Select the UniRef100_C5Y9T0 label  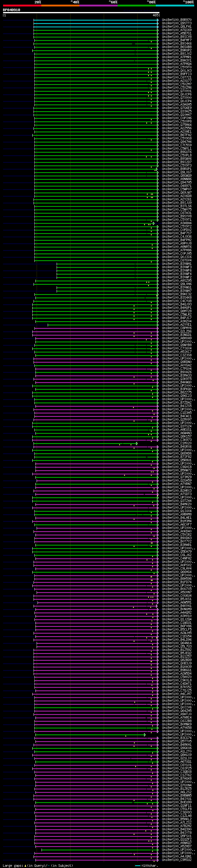177,67
